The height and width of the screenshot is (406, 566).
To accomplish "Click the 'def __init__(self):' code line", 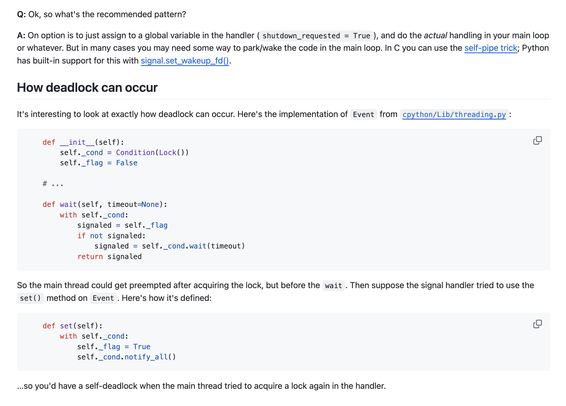I will pos(83,142).
